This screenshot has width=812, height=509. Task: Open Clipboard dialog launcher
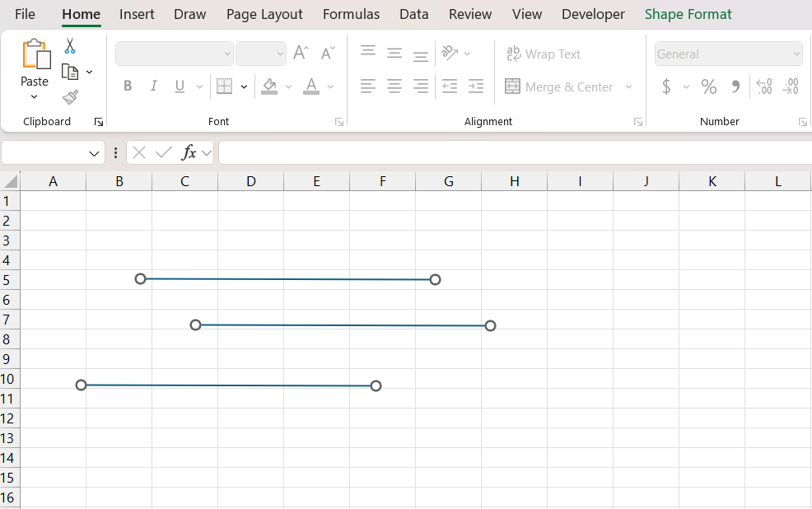[98, 122]
